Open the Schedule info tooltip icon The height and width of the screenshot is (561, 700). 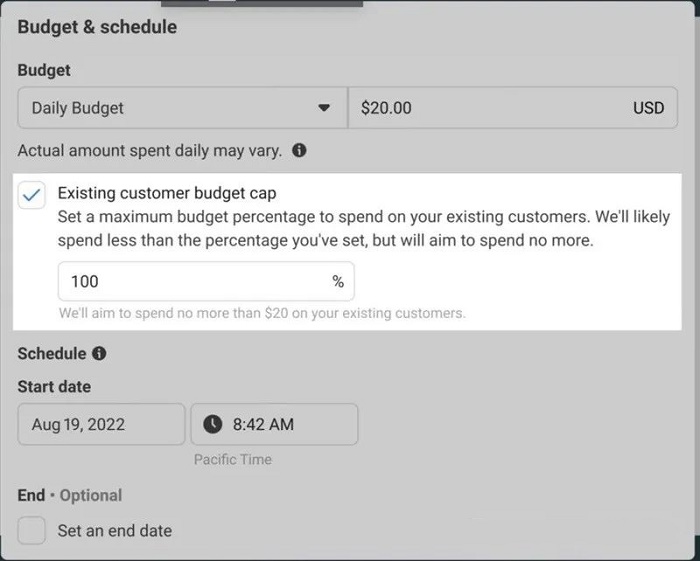pos(99,353)
